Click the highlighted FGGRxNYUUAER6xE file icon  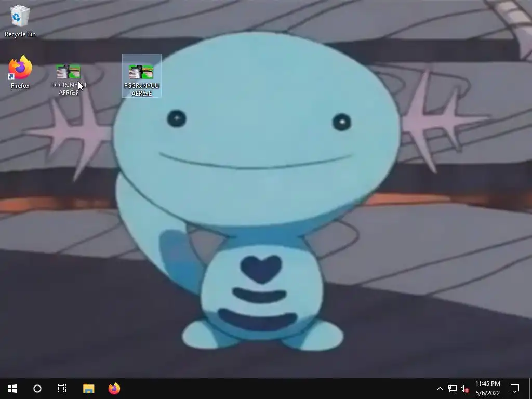[141, 76]
